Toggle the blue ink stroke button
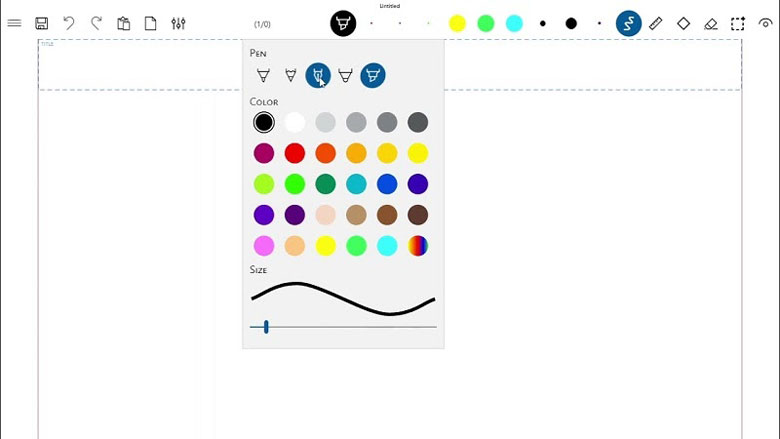This screenshot has height=439, width=780. (x=628, y=23)
